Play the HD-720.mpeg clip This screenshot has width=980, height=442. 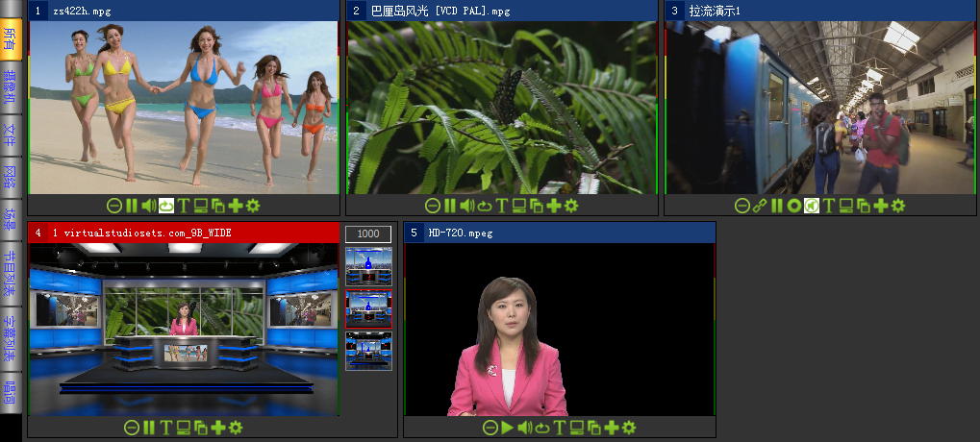(507, 428)
